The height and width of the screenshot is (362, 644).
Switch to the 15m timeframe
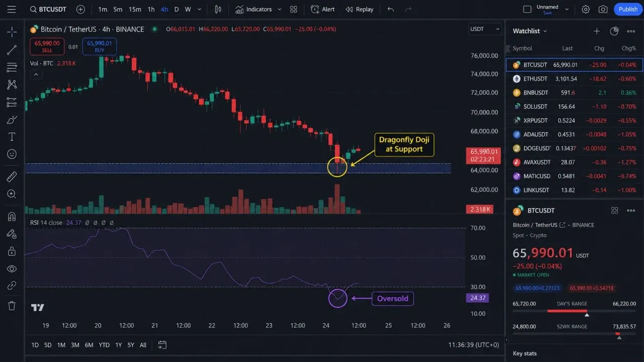(135, 9)
